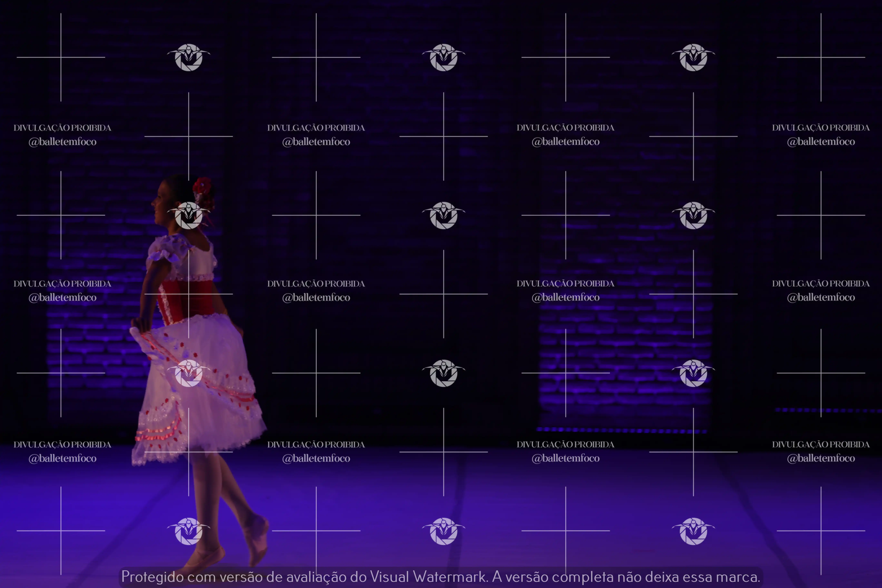Click the crosshair mark overlapping the dancer's red bodice
Image resolution: width=882 pixels, height=588 pixels.
tap(189, 294)
